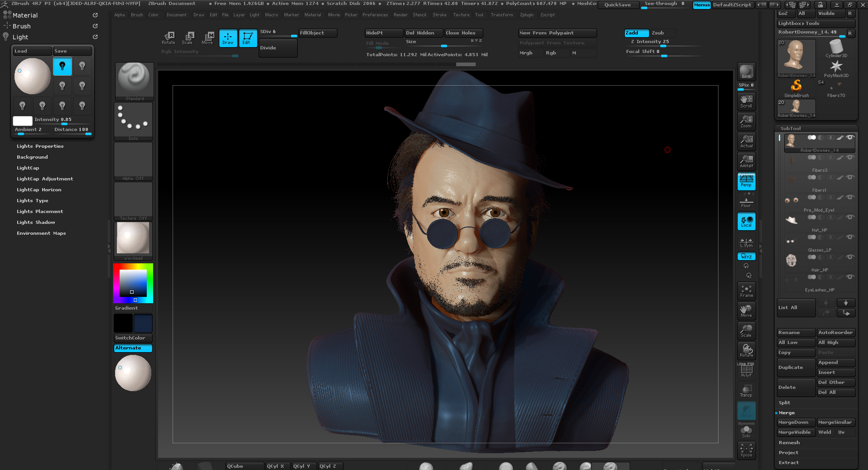Expand the Split section

[x=784, y=403]
